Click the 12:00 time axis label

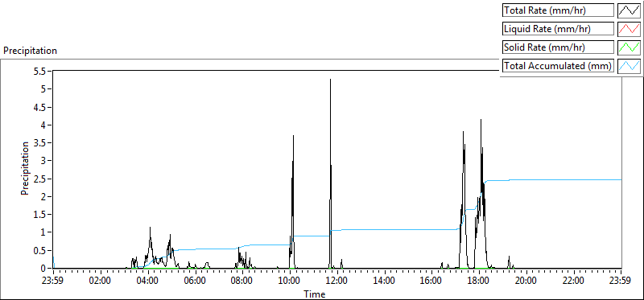pyautogui.click(x=337, y=282)
